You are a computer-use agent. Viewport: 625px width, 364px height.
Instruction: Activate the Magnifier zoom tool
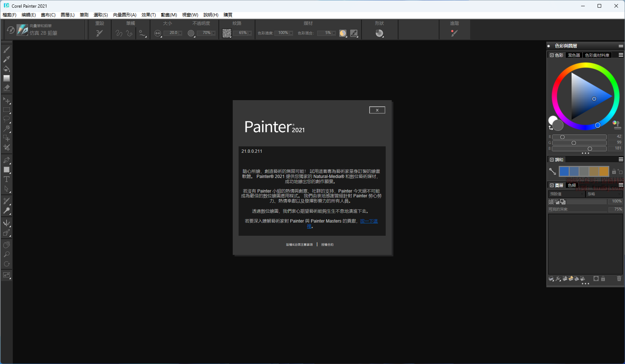[7, 254]
